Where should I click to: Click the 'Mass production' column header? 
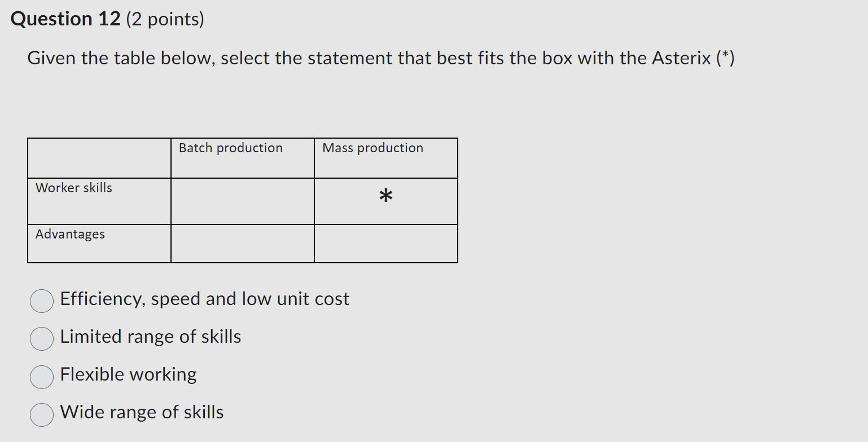(x=372, y=148)
